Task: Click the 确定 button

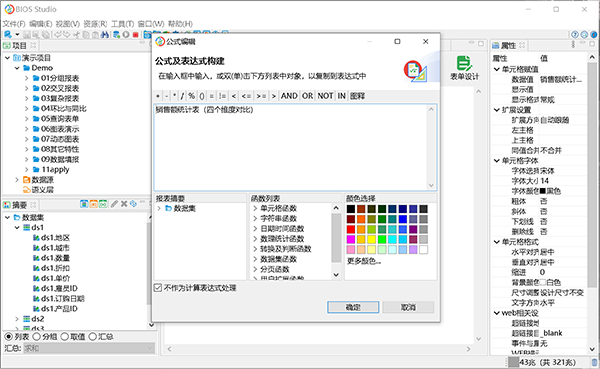Action: [x=353, y=307]
